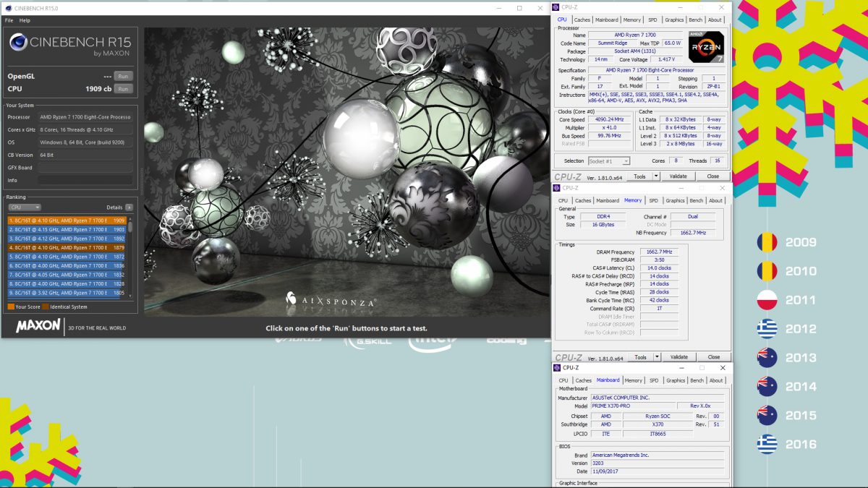Click the Cinebench R15 logo icon
The width and height of the screenshot is (868, 488).
[x=17, y=43]
